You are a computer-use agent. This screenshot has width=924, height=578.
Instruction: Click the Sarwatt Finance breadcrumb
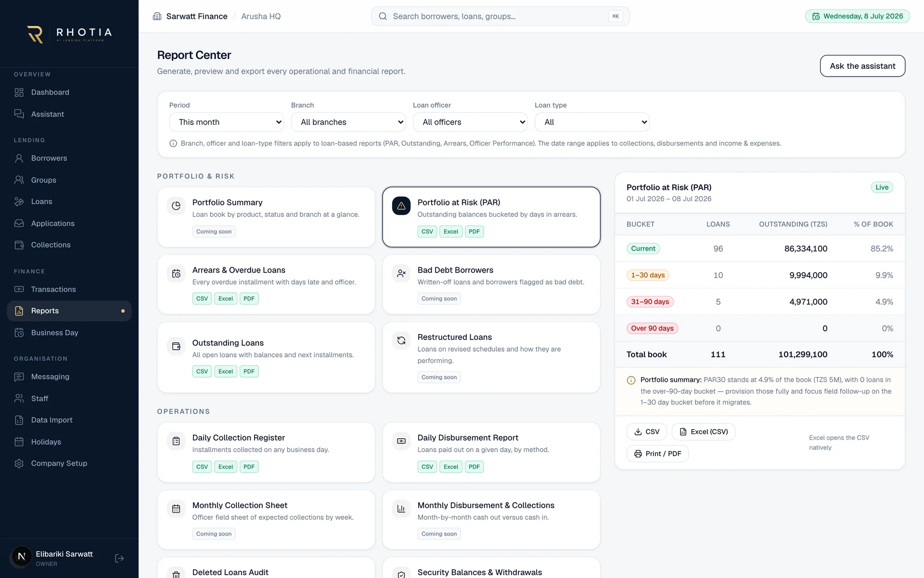pos(197,16)
